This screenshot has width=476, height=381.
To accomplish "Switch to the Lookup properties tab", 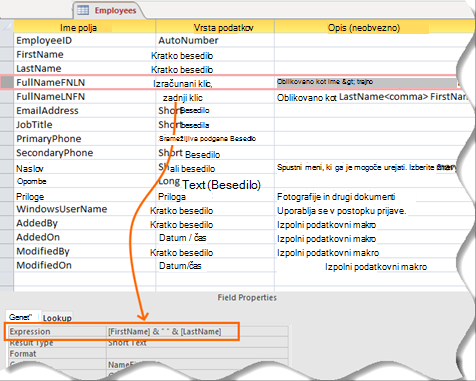I will tap(57, 318).
